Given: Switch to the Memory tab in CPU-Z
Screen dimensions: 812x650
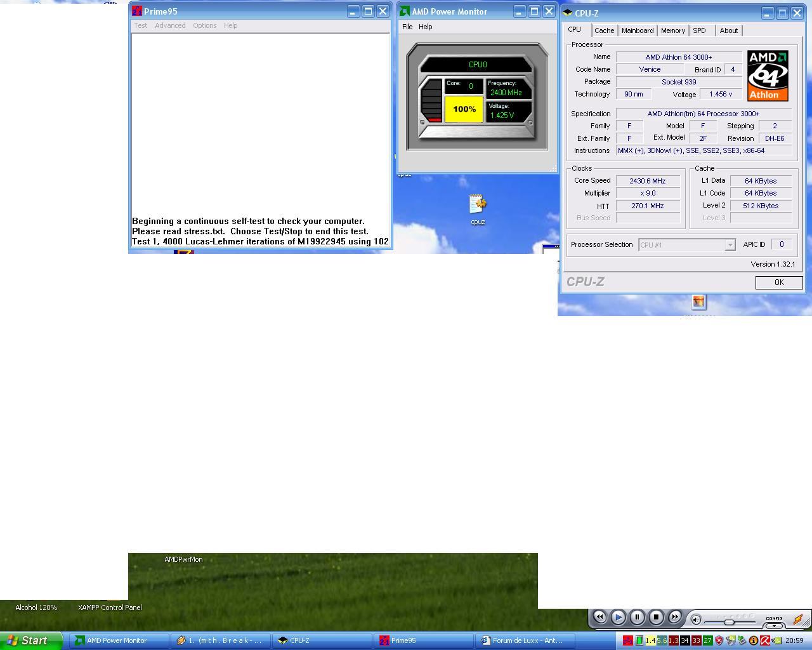Looking at the screenshot, I should coord(672,30).
